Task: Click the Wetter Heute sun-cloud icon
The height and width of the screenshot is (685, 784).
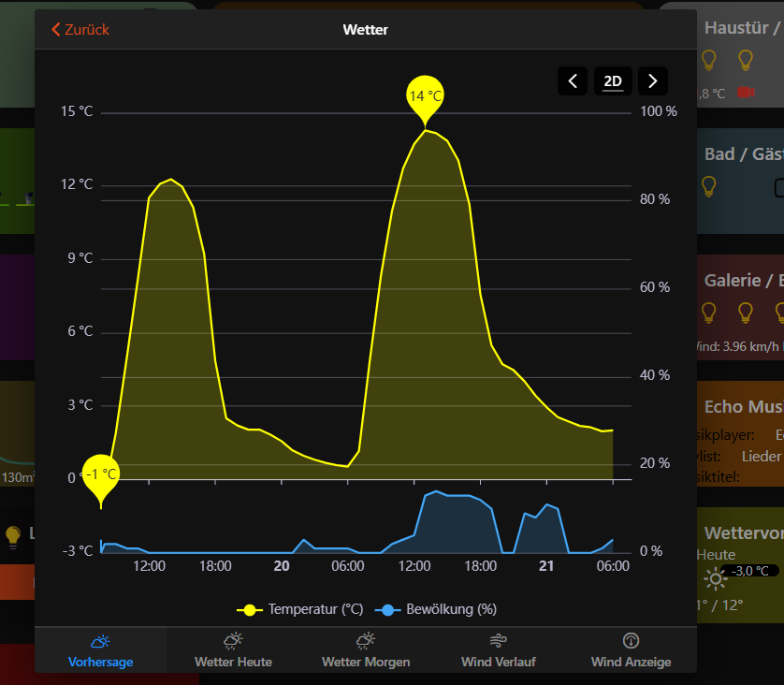Action: tap(233, 640)
